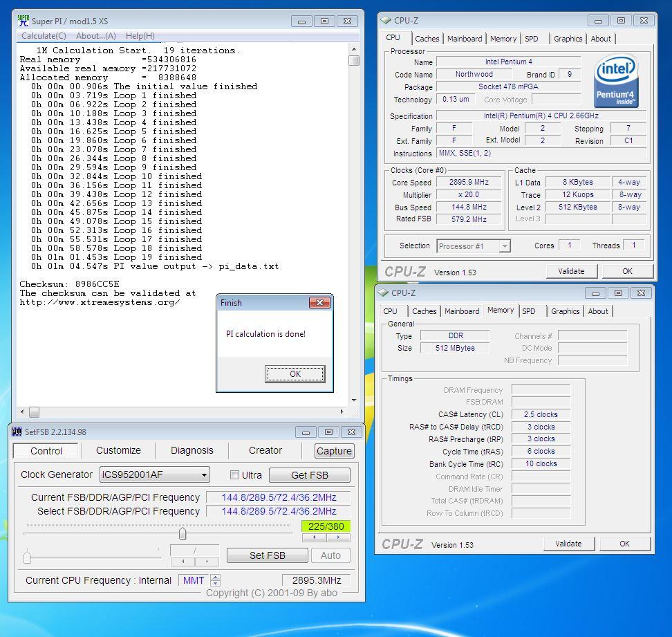The image size is (672, 637).
Task: Close the Finish dialog with the red X
Action: point(319,303)
